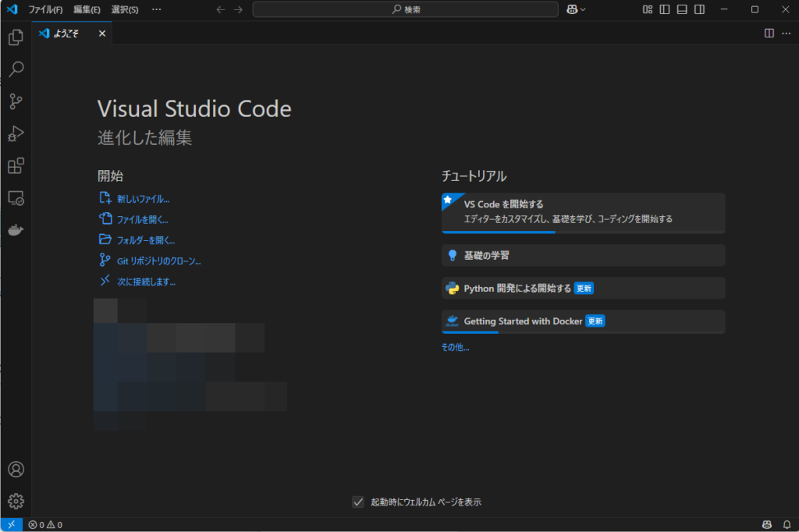Open Getting Started with Docker walkthrough
The width and height of the screenshot is (799, 532).
click(x=583, y=321)
